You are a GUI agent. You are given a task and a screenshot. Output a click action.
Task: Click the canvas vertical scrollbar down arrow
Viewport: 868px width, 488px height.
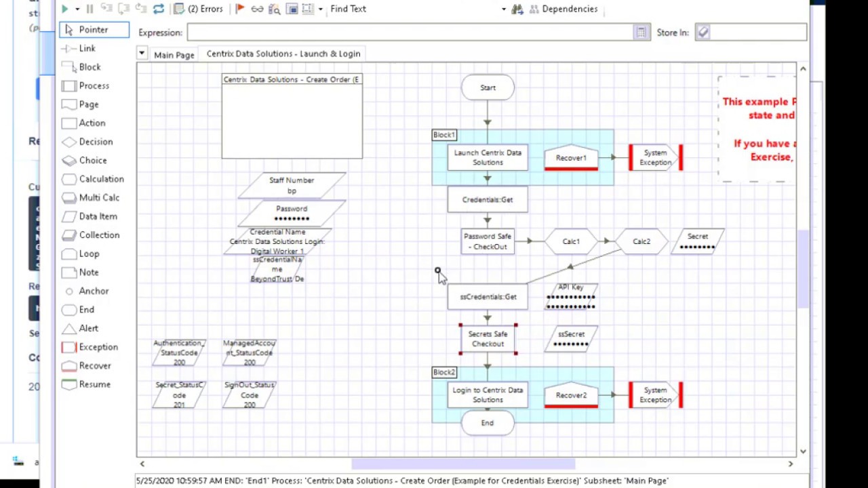[803, 451]
